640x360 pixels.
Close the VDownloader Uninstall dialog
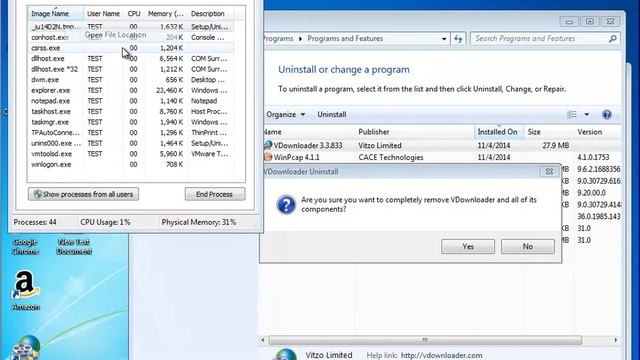(x=549, y=171)
